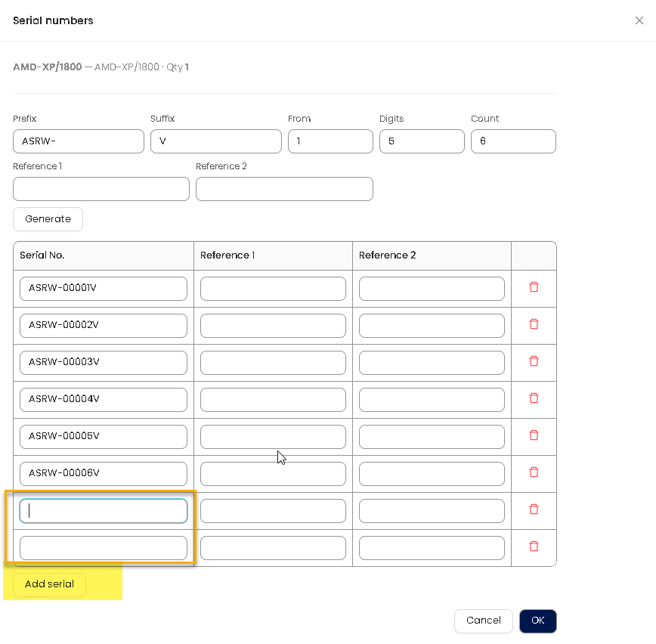Image resolution: width=656 pixels, height=644 pixels.
Task: Focus Reference 2 for ASRW-00006V
Action: pos(432,474)
